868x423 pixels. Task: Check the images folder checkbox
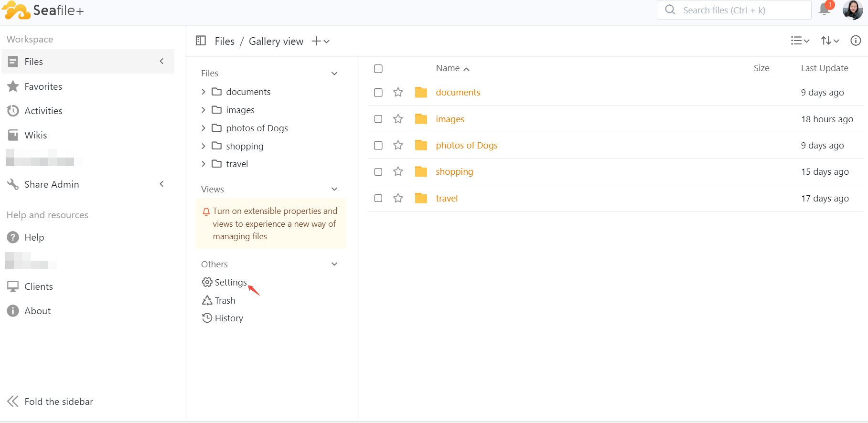tap(378, 119)
